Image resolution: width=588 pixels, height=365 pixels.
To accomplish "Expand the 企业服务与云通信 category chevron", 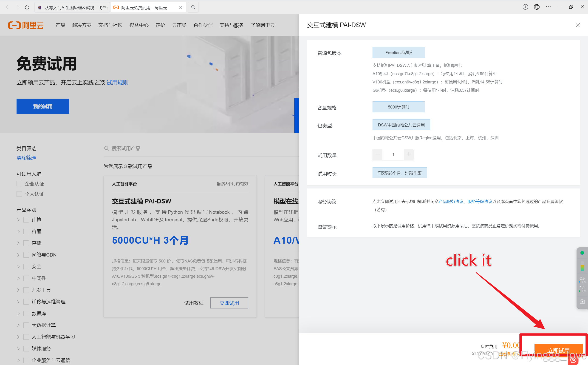I will (x=18, y=360).
